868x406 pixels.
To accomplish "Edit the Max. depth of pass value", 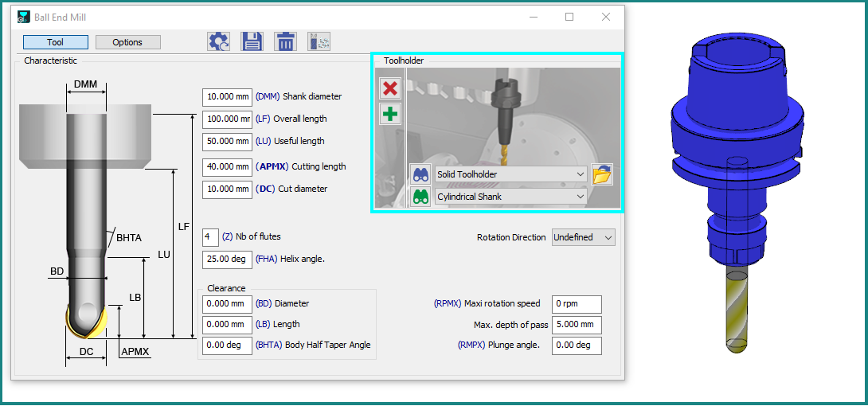I will tap(576, 325).
